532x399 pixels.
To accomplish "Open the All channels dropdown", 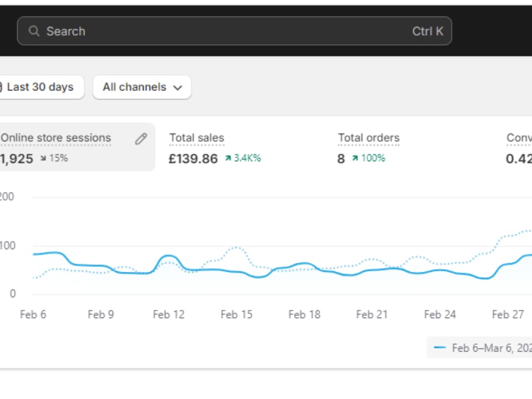I will point(142,87).
